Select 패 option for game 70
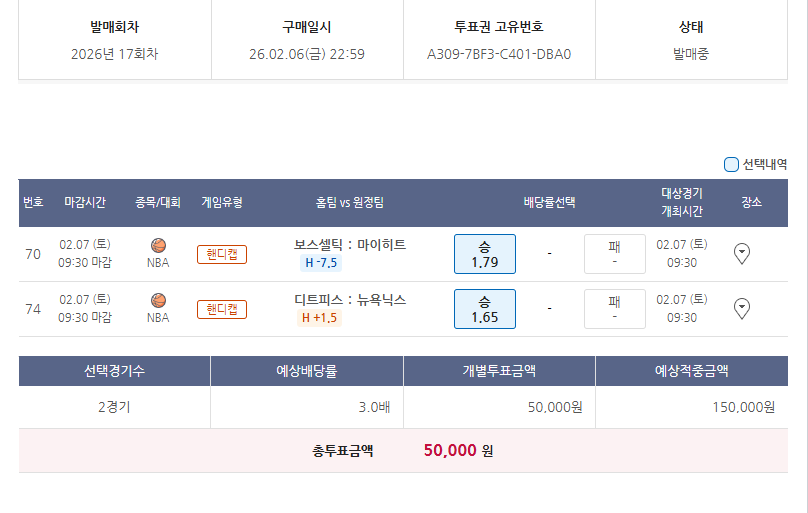 (614, 254)
